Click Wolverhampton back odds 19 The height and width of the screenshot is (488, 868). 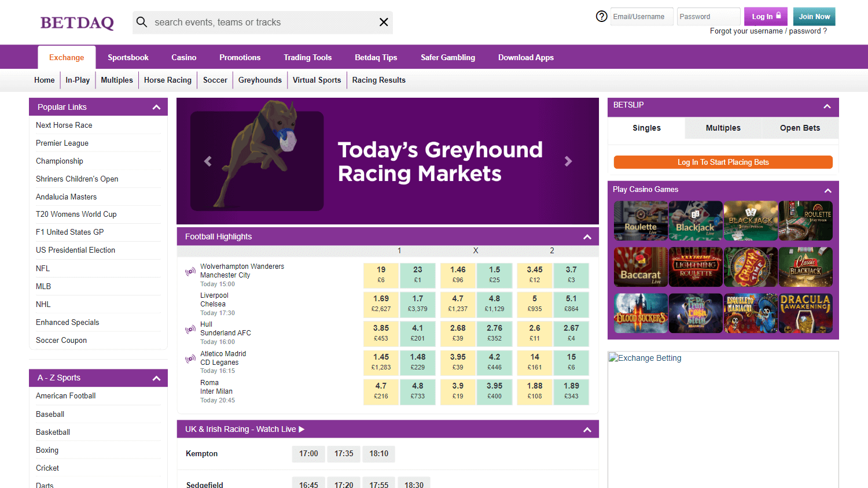coord(381,275)
